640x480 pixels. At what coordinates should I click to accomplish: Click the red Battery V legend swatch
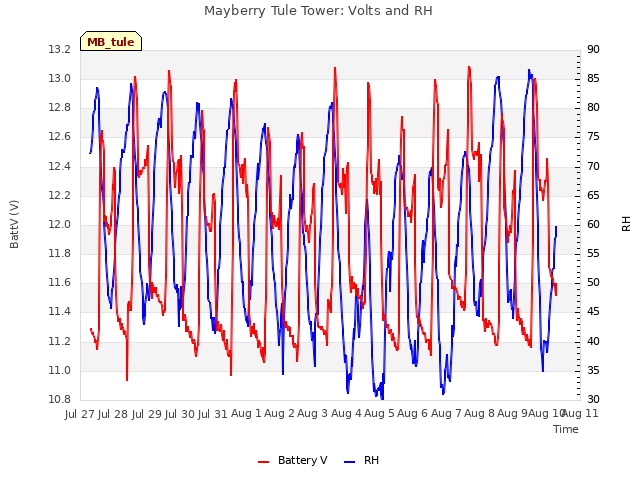click(x=264, y=462)
